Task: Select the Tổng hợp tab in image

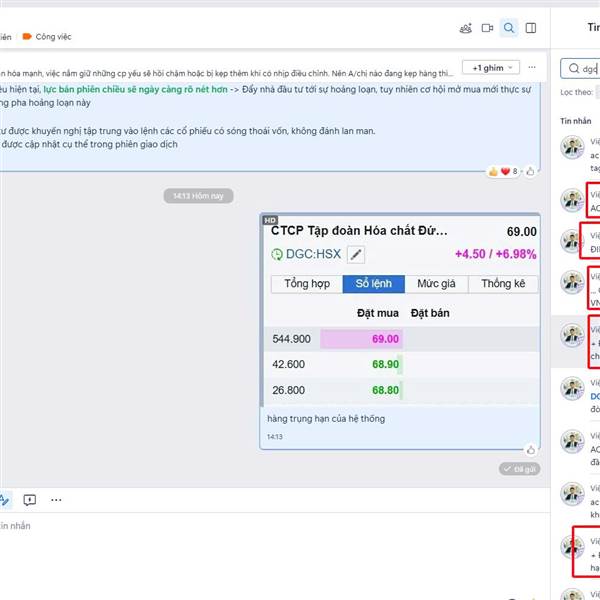Action: click(307, 284)
